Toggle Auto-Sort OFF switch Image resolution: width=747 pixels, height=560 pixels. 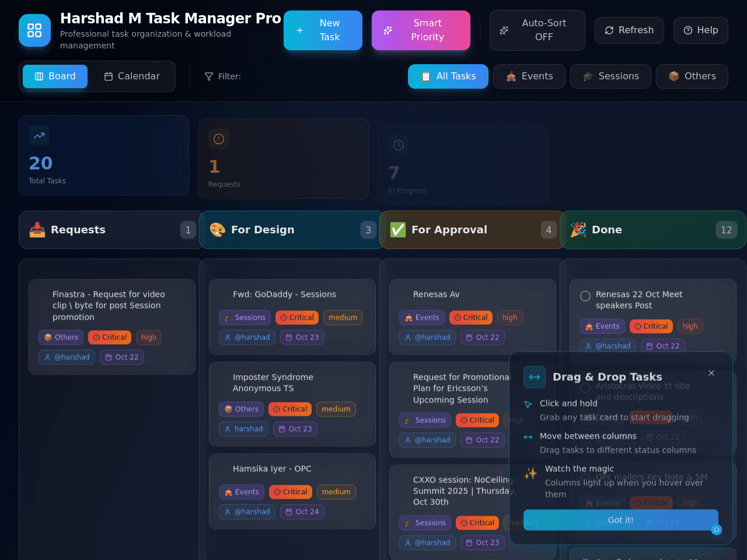(x=537, y=30)
